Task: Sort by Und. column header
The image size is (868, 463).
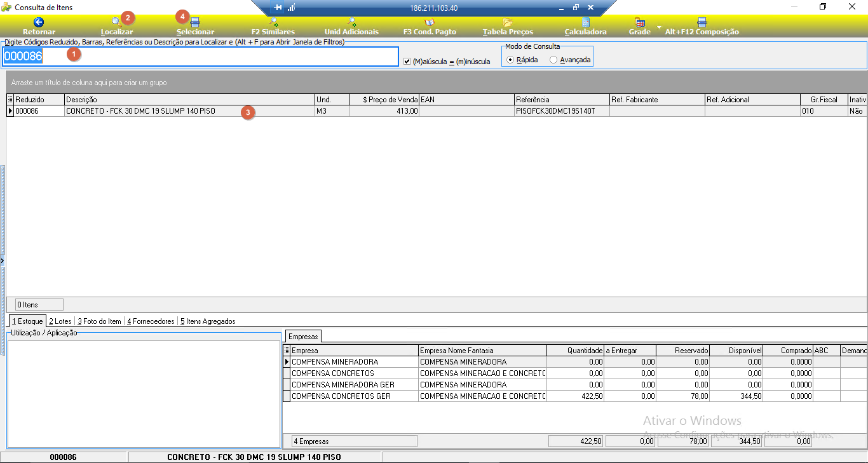Action: point(332,100)
